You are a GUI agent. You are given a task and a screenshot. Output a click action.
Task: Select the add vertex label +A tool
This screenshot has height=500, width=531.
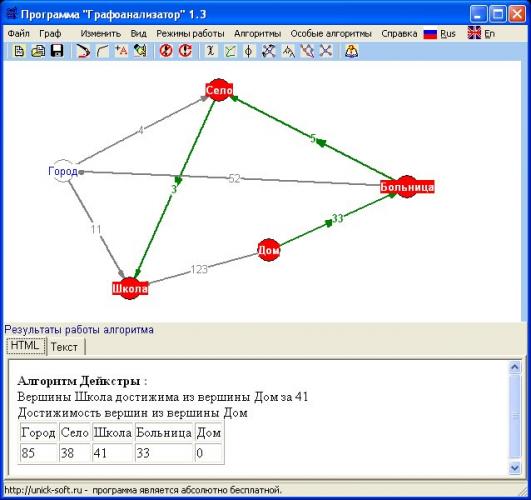coord(121,51)
